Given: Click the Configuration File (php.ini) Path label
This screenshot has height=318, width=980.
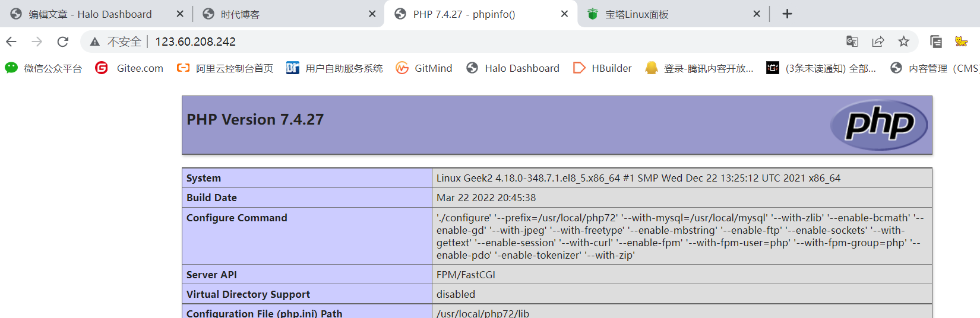Looking at the screenshot, I should [264, 313].
